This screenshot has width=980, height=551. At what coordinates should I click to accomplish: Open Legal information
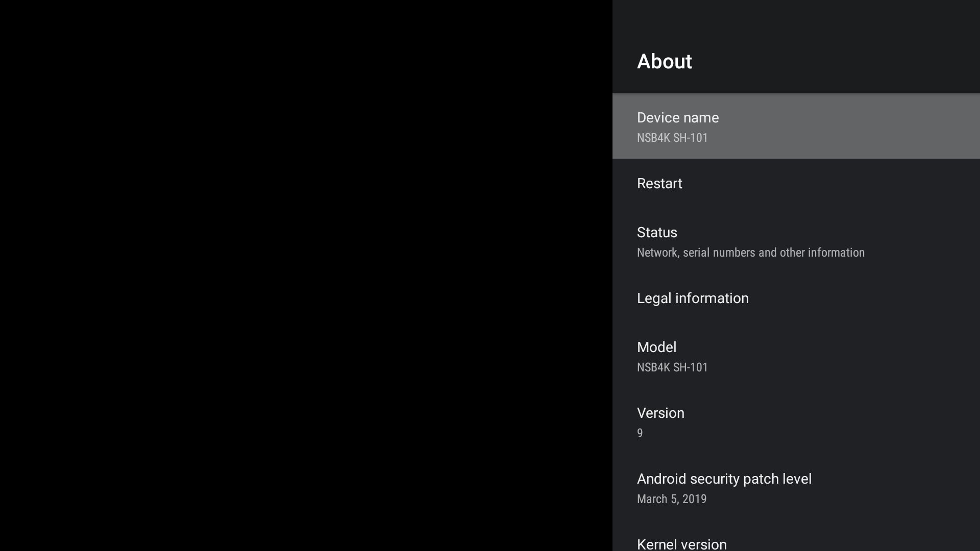click(693, 298)
